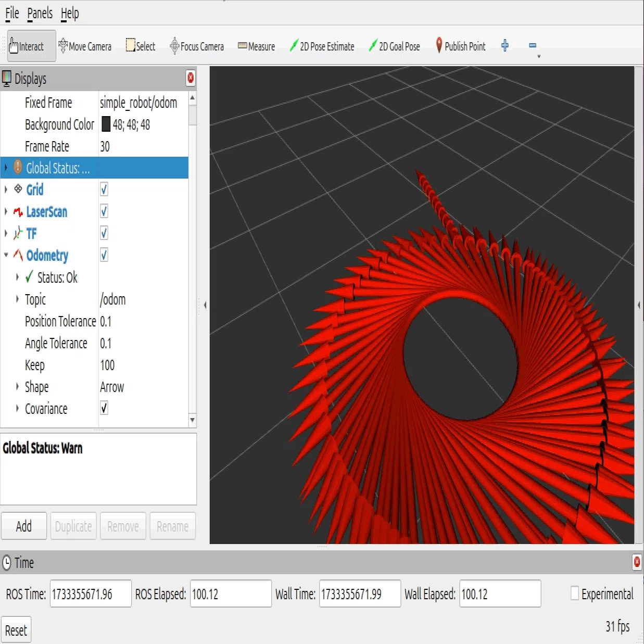Click the Time panel clock icon
Screen dimensions: 644x644
pos(7,563)
